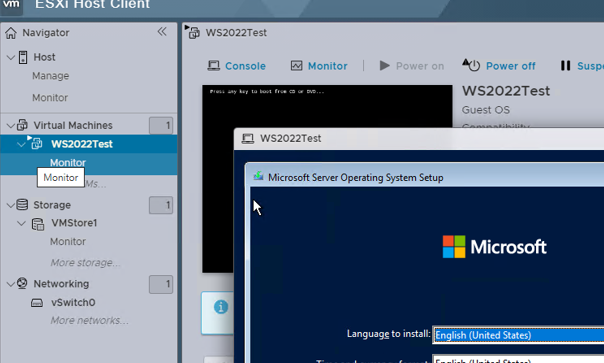The image size is (604, 363).
Task: Click the Virtual Machines count badge
Action: 161,125
